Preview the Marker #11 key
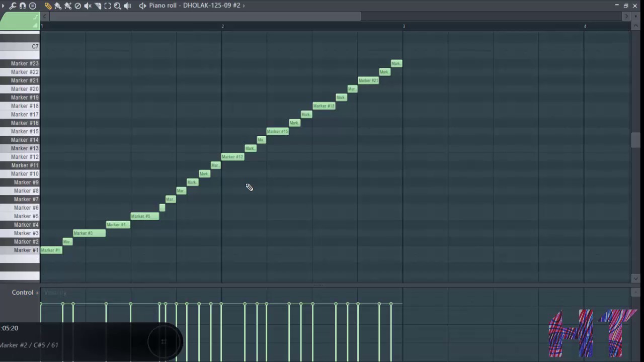 coord(20,165)
